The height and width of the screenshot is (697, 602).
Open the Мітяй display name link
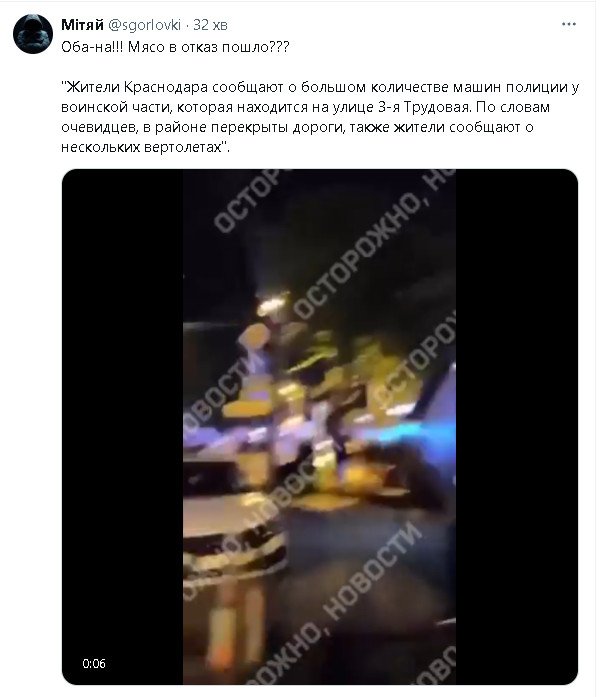[82, 25]
